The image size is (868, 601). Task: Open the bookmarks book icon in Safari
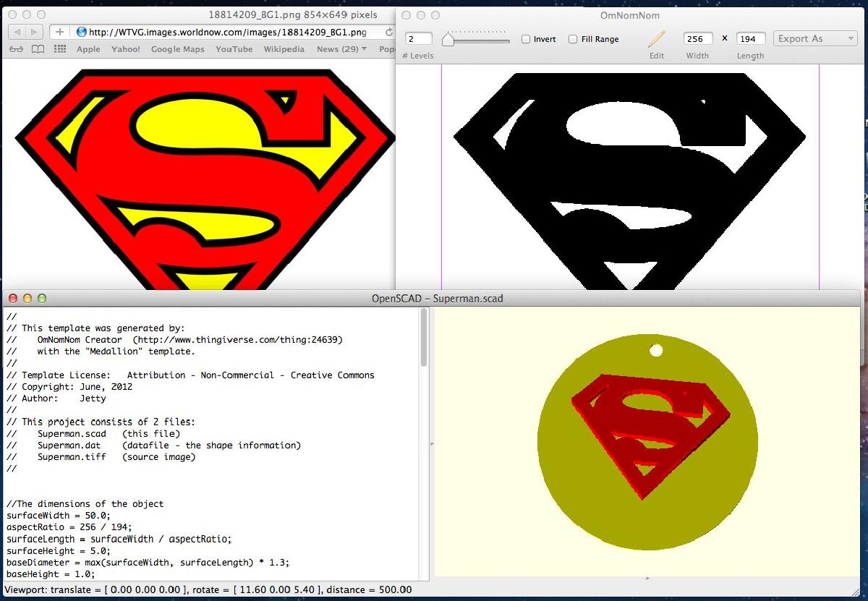38,49
